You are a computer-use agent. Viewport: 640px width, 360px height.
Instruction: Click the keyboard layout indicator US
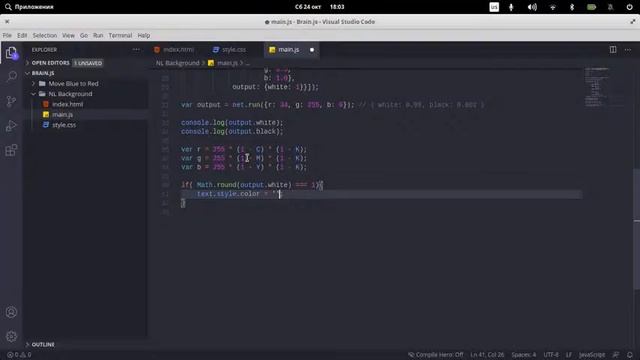[494, 7]
